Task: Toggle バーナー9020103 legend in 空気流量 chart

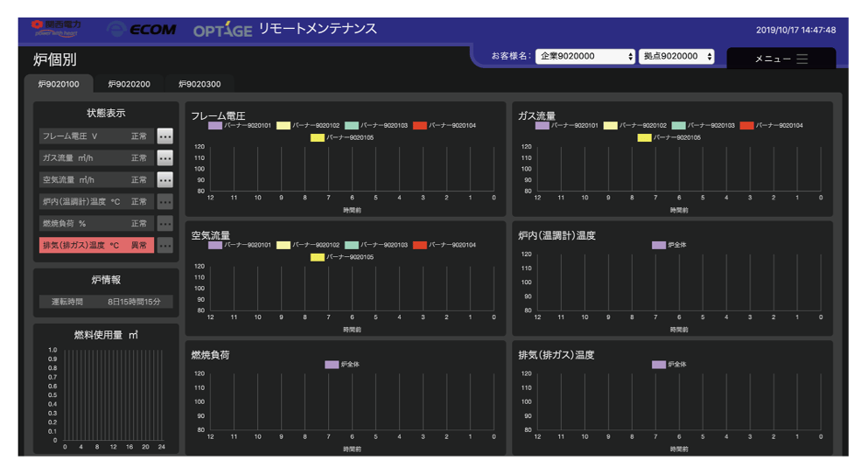Action: (x=376, y=245)
